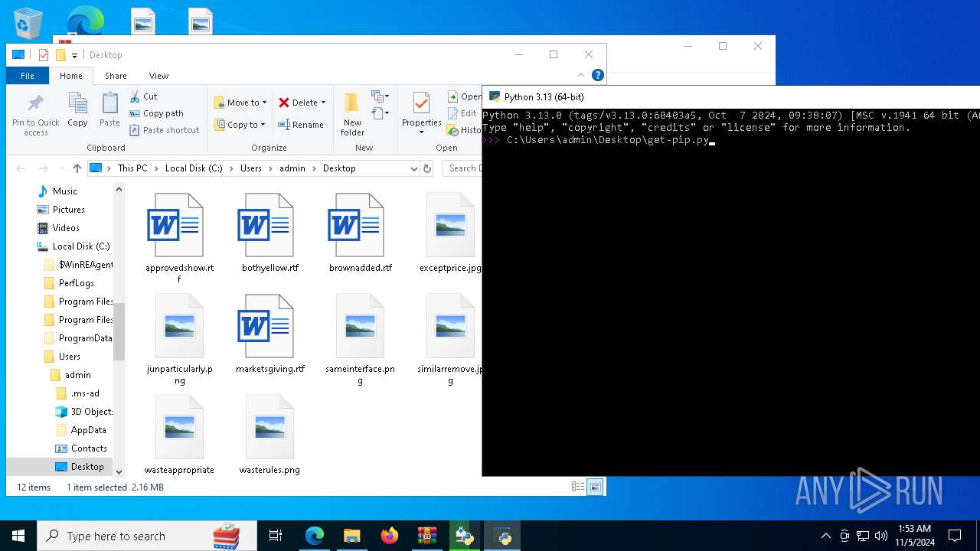This screenshot has height=551, width=980.
Task: Select PerfLogs folder in tree
Action: 77,283
